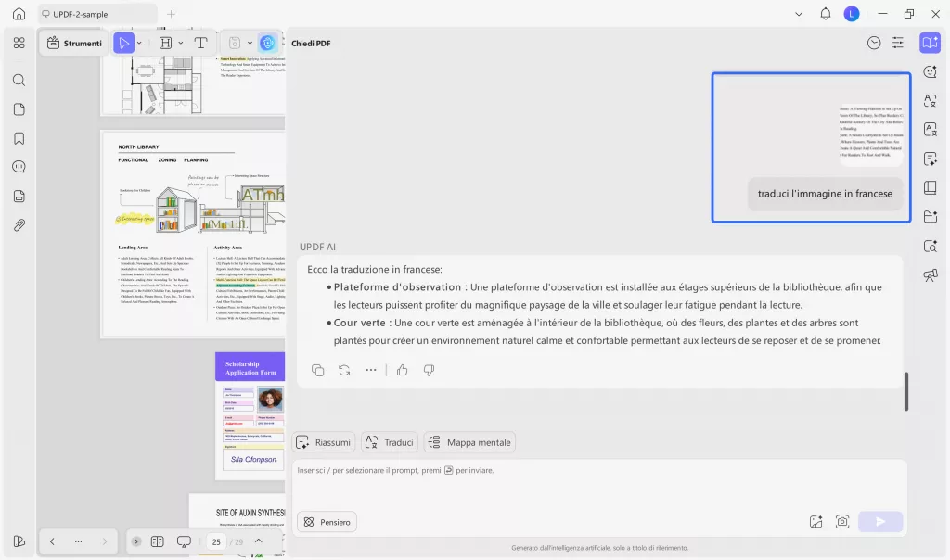Open more options for AI response

371,370
